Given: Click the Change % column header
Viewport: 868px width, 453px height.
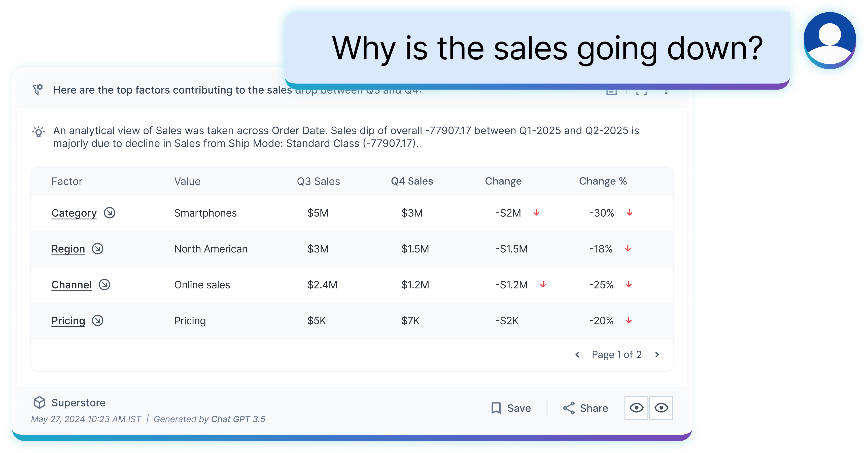Looking at the screenshot, I should [603, 181].
